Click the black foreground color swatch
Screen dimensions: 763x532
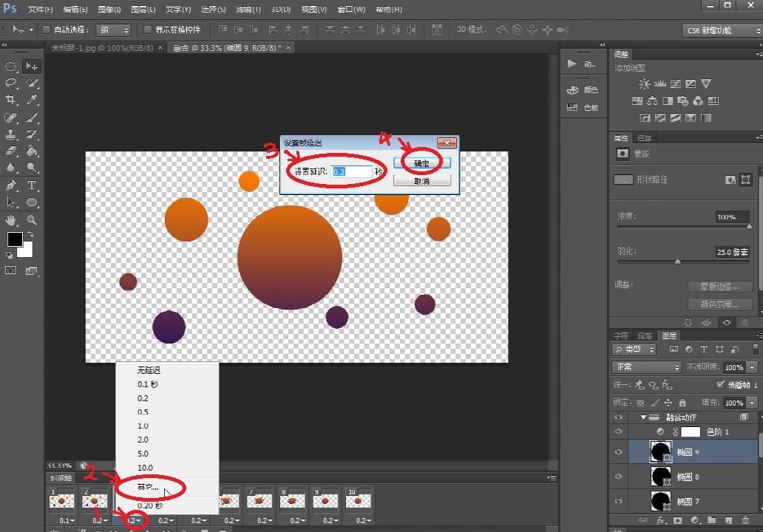click(15, 239)
